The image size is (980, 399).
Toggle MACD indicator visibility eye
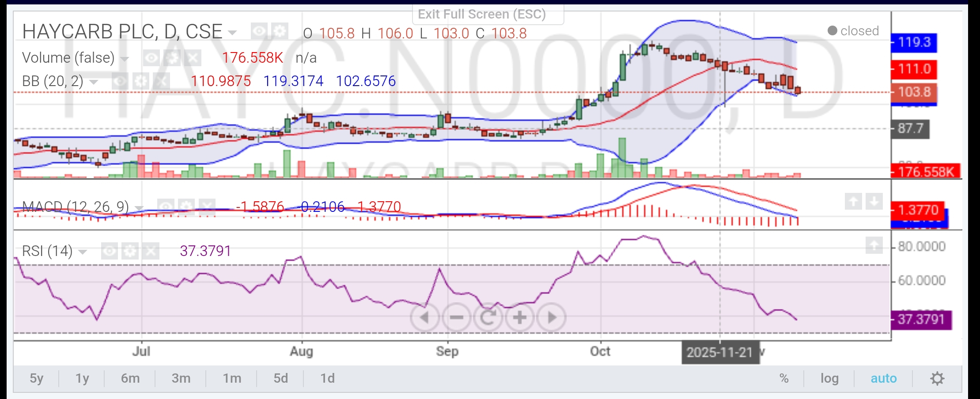point(166,207)
